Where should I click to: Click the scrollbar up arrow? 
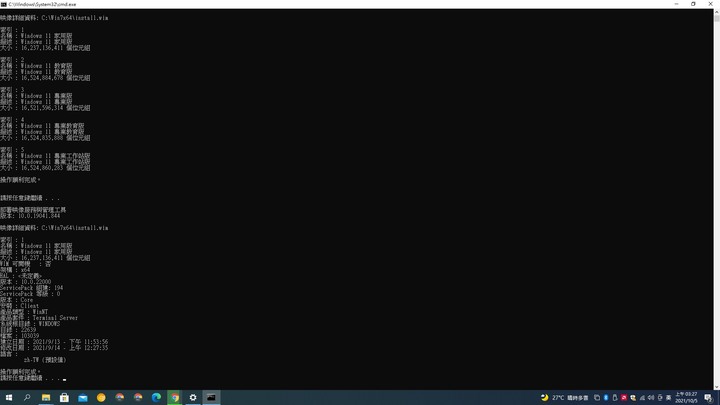717,11
